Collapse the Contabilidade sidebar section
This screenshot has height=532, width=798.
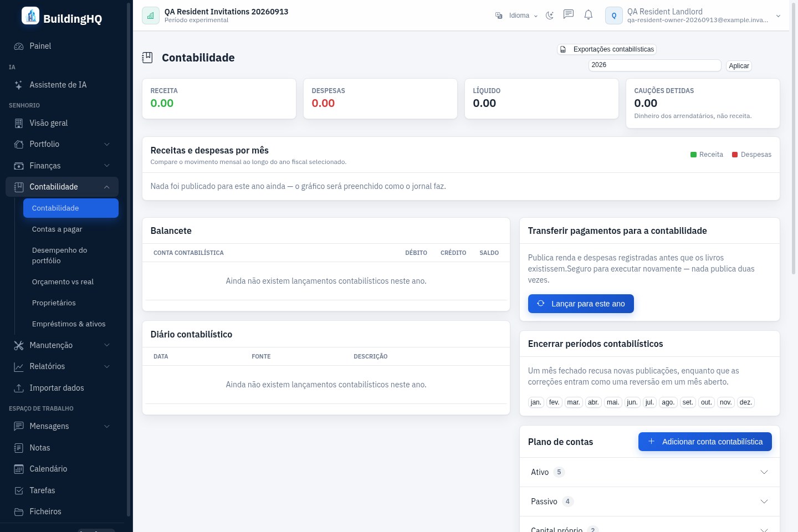62,187
